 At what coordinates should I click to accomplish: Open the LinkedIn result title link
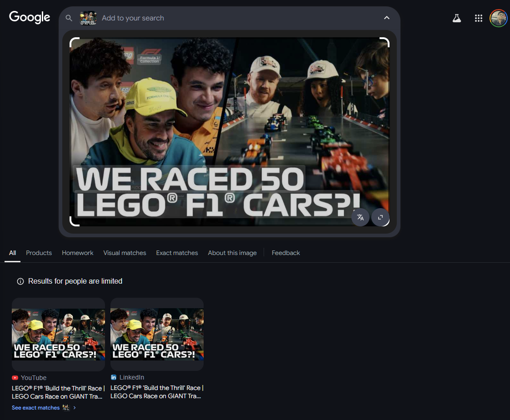157,392
